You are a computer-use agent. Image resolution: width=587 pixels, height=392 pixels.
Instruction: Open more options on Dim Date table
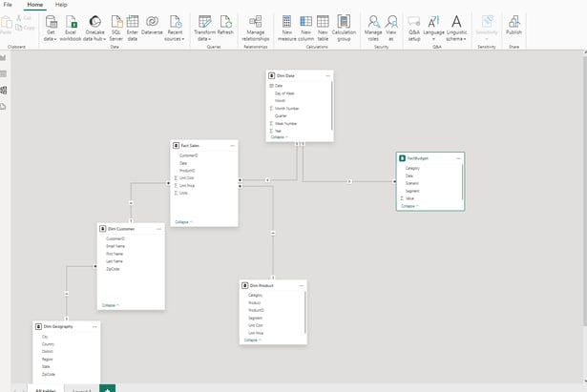(328, 75)
